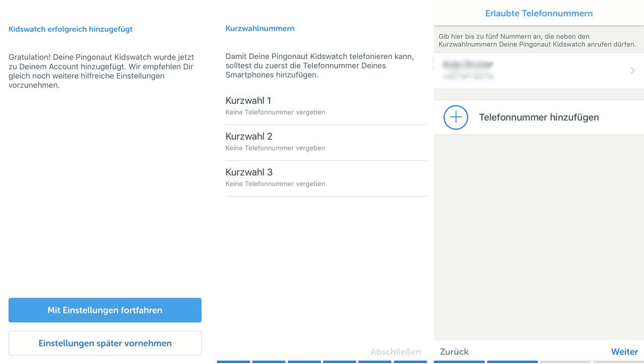Continue with 'Mit Einstellungen fortfahren' button
The width and height of the screenshot is (644, 364).
point(105,310)
